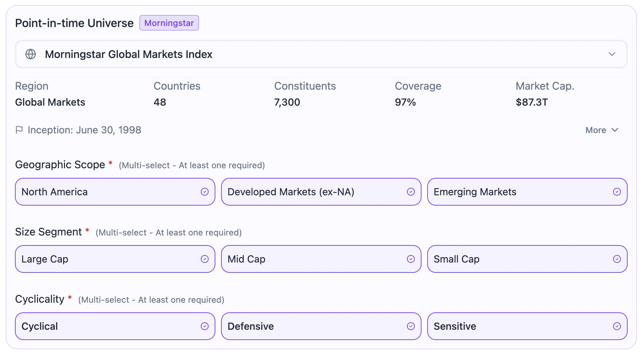Click the check icon on Small Cap
The image size is (644, 355).
(617, 259)
